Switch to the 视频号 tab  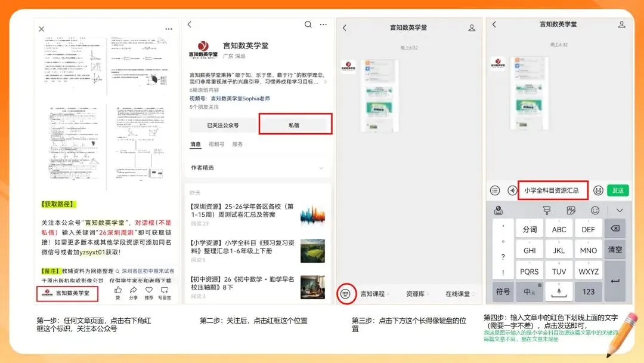[216, 144]
